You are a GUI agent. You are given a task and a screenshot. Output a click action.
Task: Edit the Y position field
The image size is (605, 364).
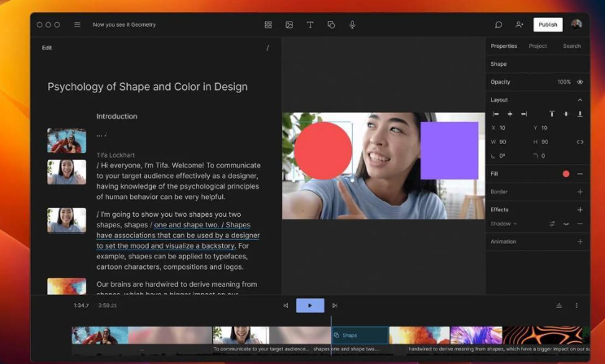544,128
